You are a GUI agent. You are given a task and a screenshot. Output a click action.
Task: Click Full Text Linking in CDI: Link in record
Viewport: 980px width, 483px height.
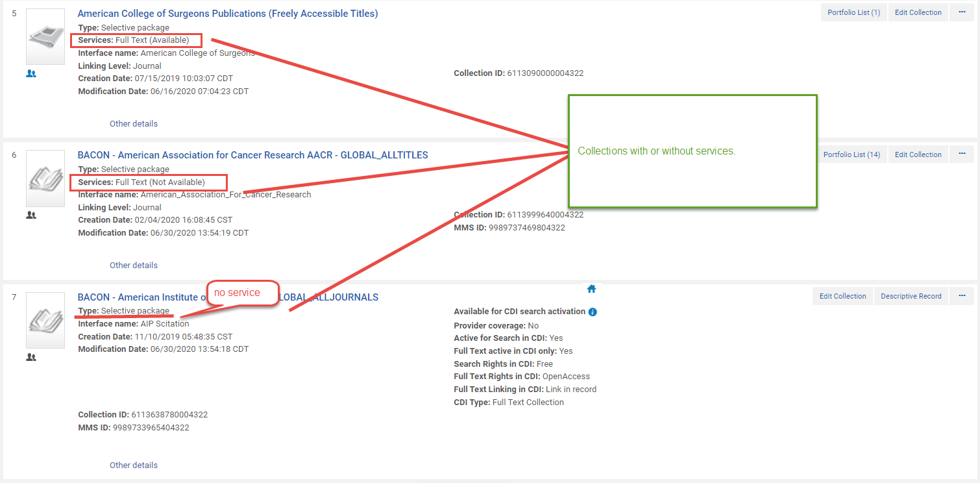[525, 390]
